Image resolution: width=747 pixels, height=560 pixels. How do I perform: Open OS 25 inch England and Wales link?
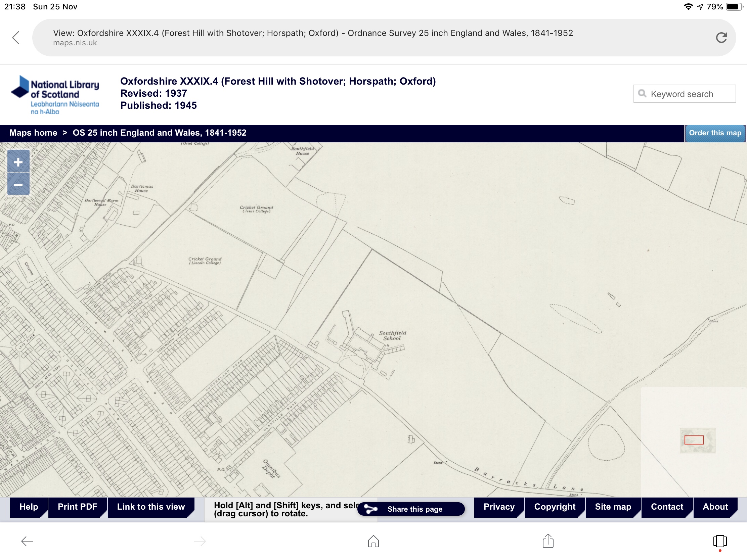(x=160, y=133)
